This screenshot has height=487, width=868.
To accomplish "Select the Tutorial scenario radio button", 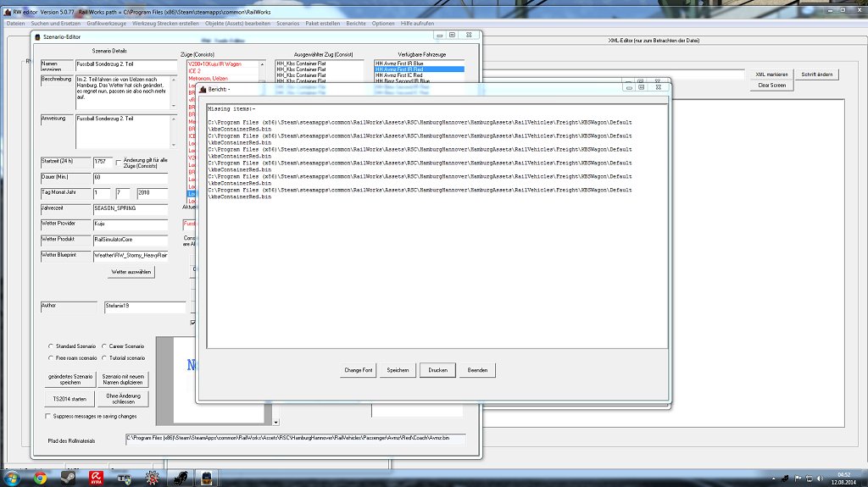I will click(104, 358).
